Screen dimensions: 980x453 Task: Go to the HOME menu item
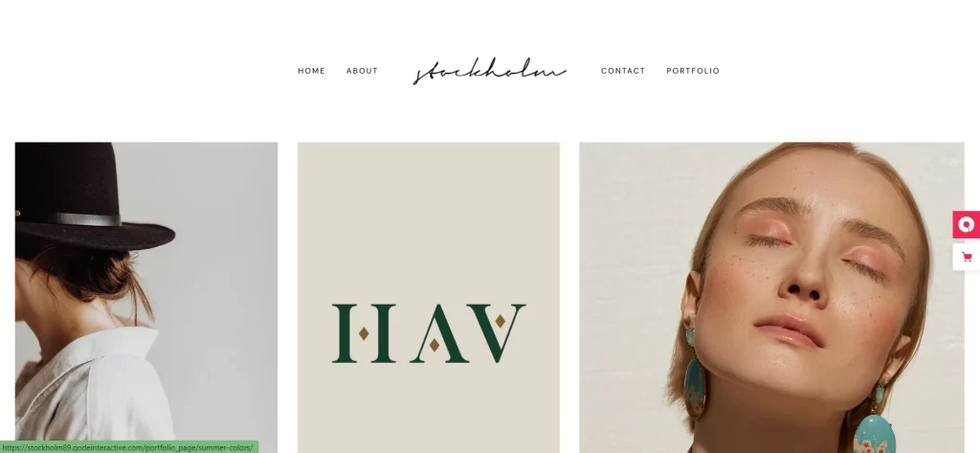coord(311,71)
